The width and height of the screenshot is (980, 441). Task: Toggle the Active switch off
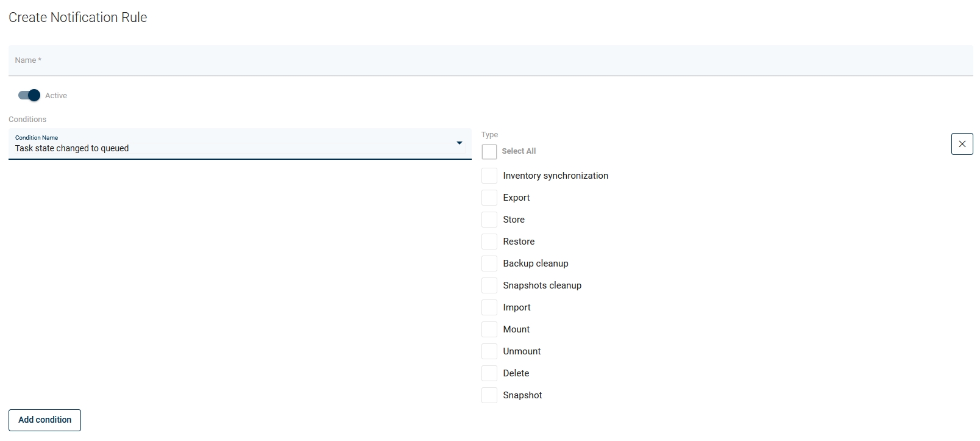pyautogui.click(x=29, y=95)
